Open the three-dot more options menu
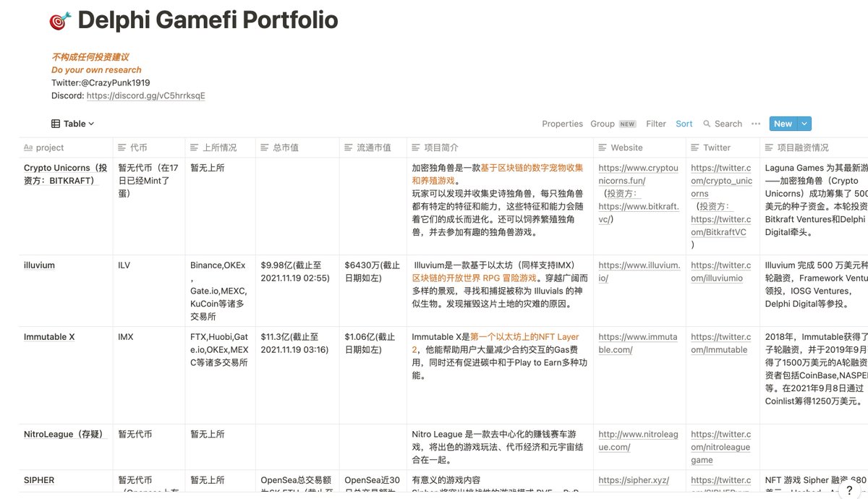 coord(756,124)
